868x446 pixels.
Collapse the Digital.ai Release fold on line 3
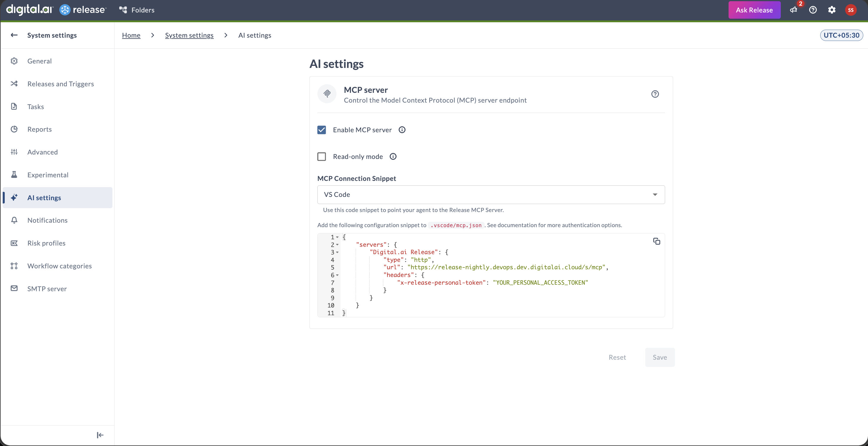coord(337,252)
